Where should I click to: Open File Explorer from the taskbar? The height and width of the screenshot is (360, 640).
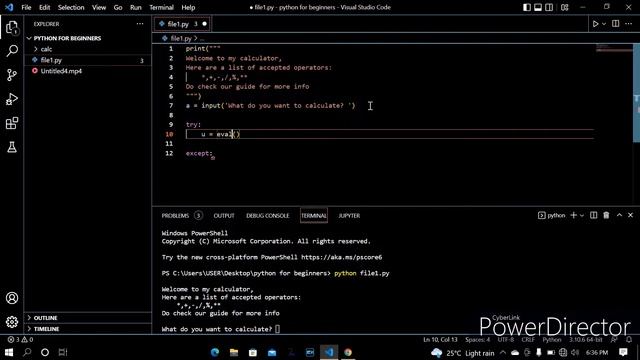(x=234, y=352)
